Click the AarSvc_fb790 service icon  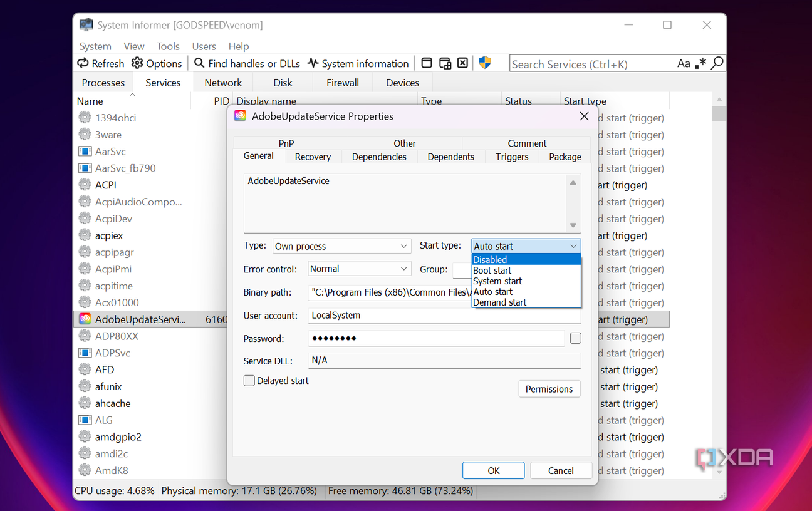tap(85, 168)
